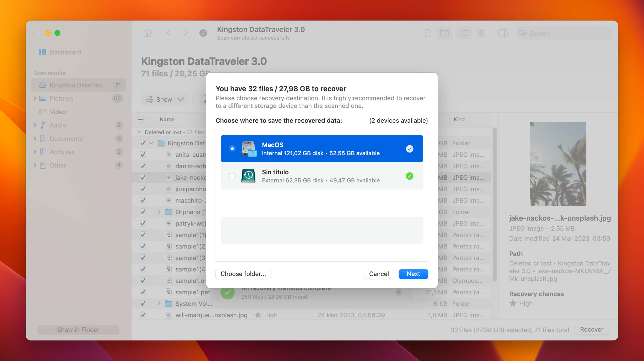Click the search magnifier icon

pos(523,33)
